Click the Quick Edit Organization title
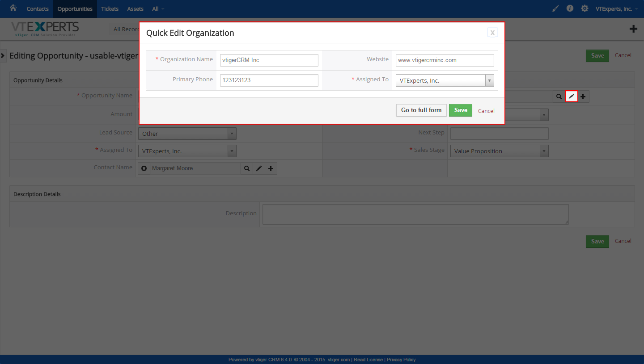This screenshot has height=364, width=644. [190, 33]
